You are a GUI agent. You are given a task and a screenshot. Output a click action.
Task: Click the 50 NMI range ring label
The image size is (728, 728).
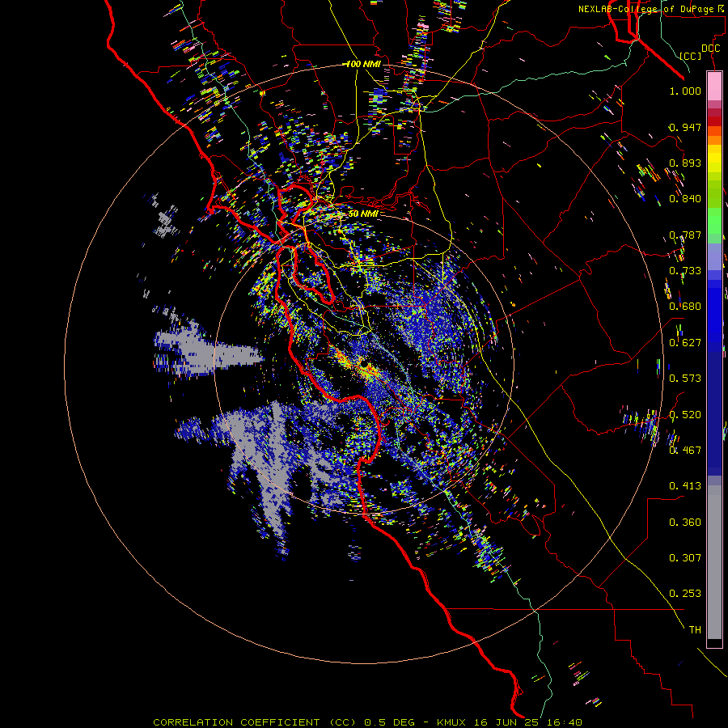[363, 214]
